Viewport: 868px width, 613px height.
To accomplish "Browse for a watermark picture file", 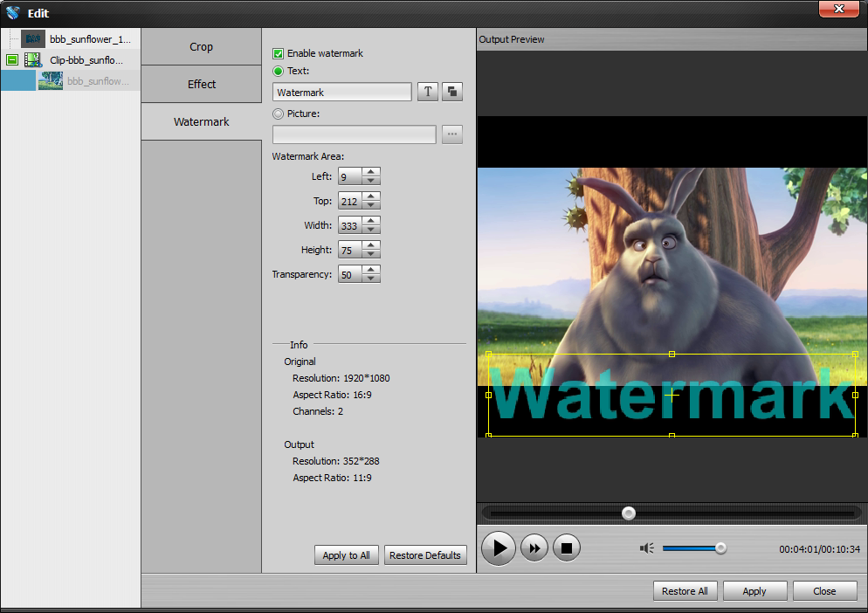I will pos(452,134).
